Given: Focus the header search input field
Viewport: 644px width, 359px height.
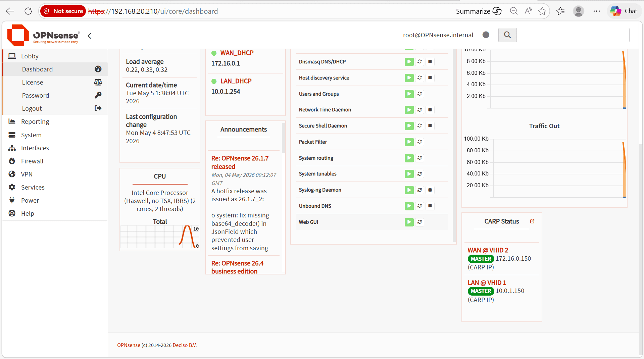Looking at the screenshot, I should [x=573, y=35].
